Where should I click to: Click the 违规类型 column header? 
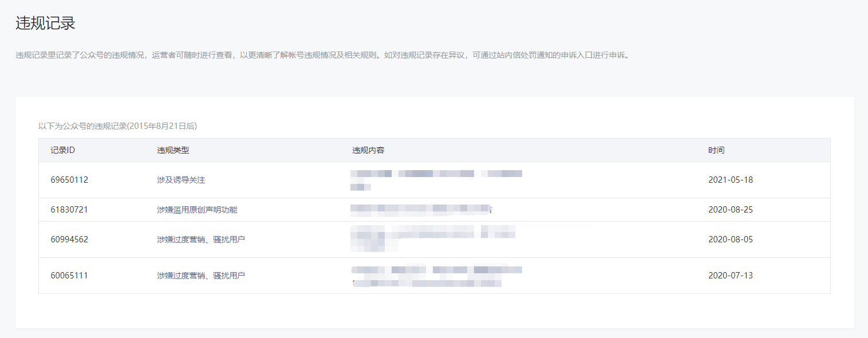[173, 150]
